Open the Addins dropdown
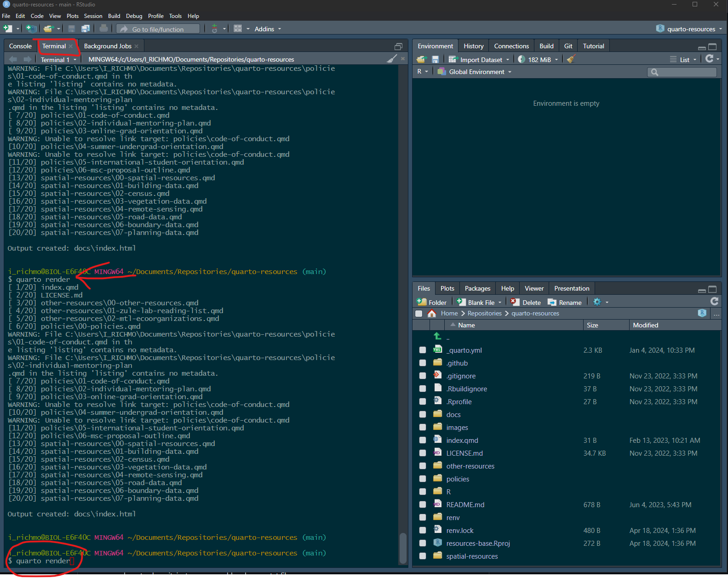This screenshot has height=578, width=728. 268,29
